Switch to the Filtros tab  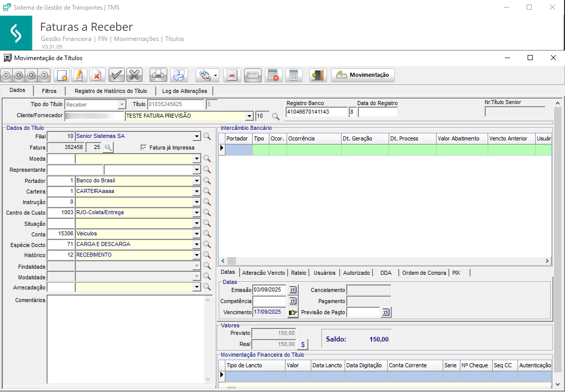[x=49, y=91]
